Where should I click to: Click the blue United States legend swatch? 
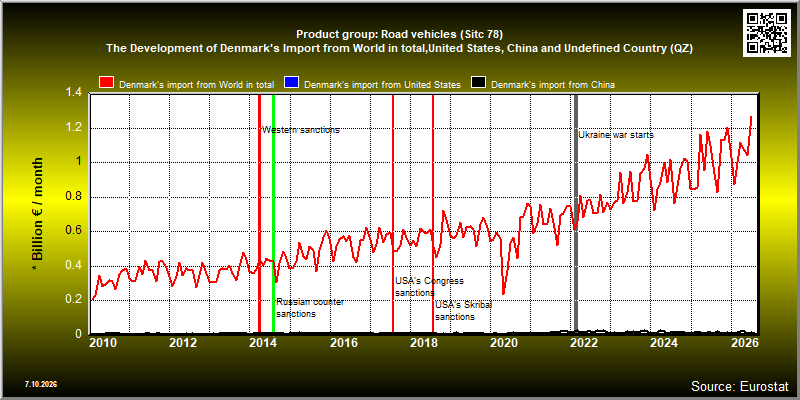[291, 84]
